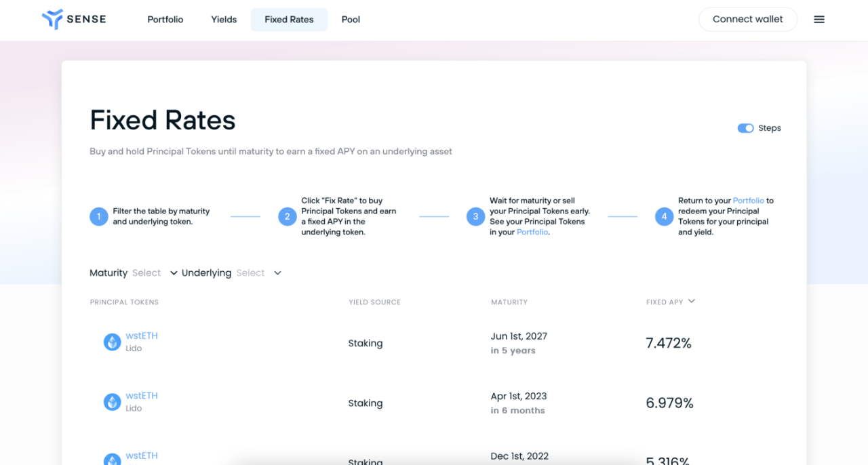Click the Yield Source column header
The width and height of the screenshot is (868, 465).
point(374,302)
